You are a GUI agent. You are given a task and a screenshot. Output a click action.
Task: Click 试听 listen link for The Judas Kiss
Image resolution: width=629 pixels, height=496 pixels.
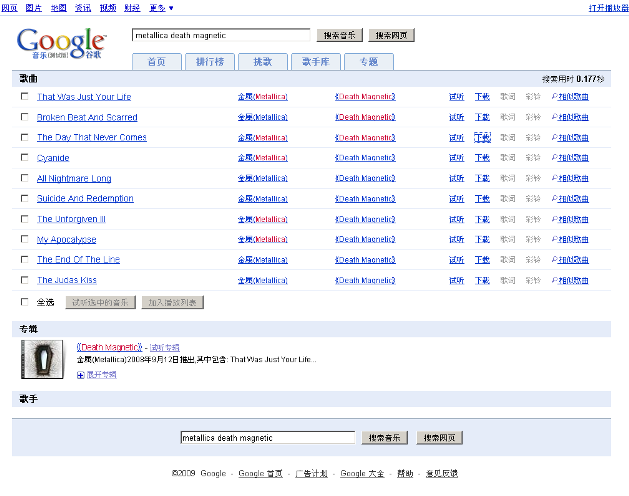pyautogui.click(x=457, y=280)
